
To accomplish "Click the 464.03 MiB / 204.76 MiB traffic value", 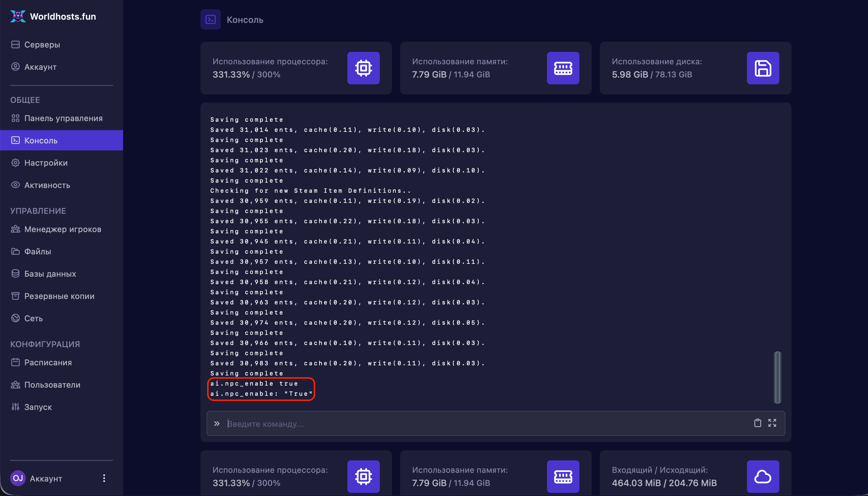I will [664, 483].
